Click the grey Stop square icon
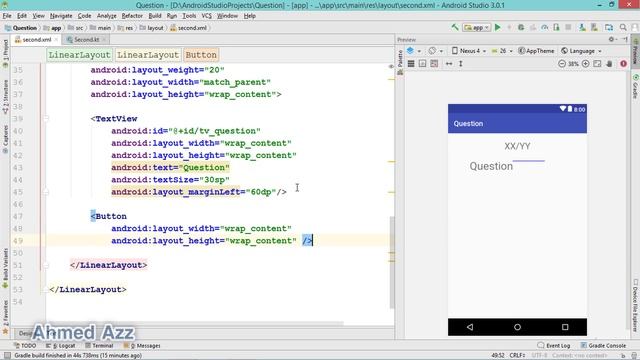 (568, 27)
